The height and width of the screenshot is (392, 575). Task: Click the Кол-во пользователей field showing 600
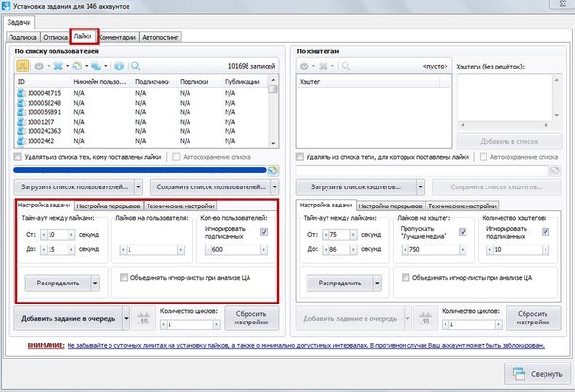pos(236,250)
